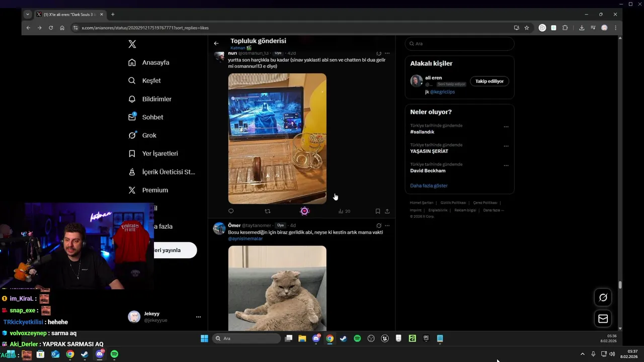
Task: Open Epic Games Launcher from taskbar
Action: pos(426,338)
